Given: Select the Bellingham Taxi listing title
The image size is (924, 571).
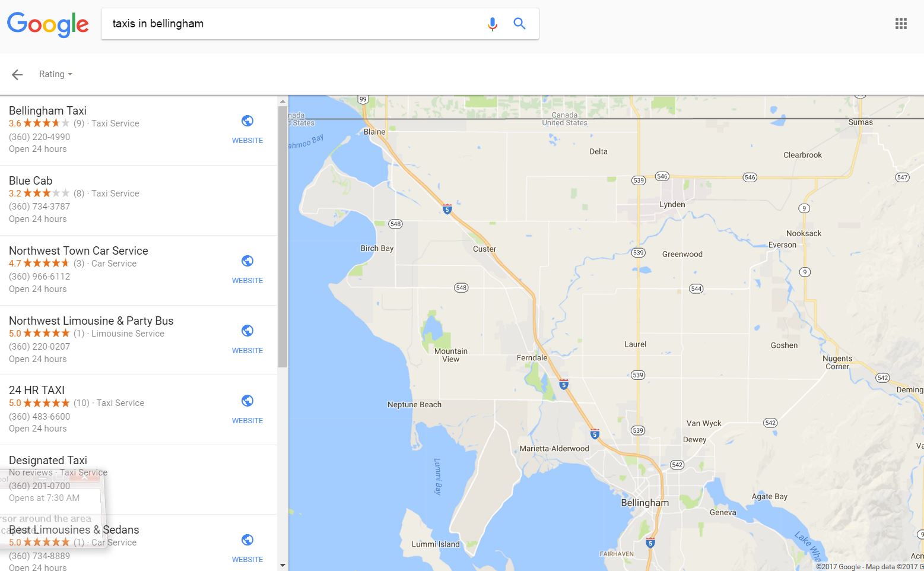Looking at the screenshot, I should [x=47, y=110].
